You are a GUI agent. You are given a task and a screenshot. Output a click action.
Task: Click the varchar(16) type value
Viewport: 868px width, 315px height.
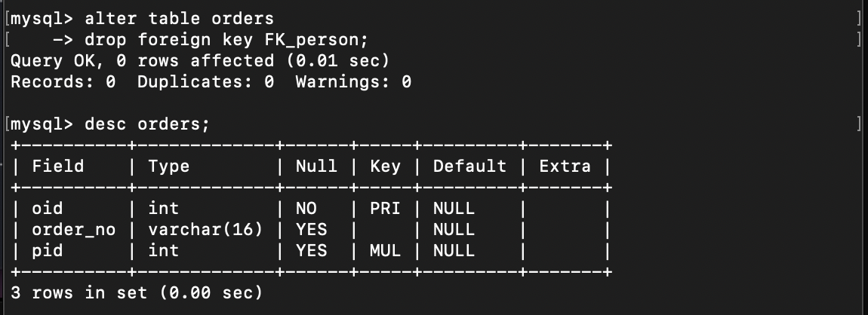[205, 229]
